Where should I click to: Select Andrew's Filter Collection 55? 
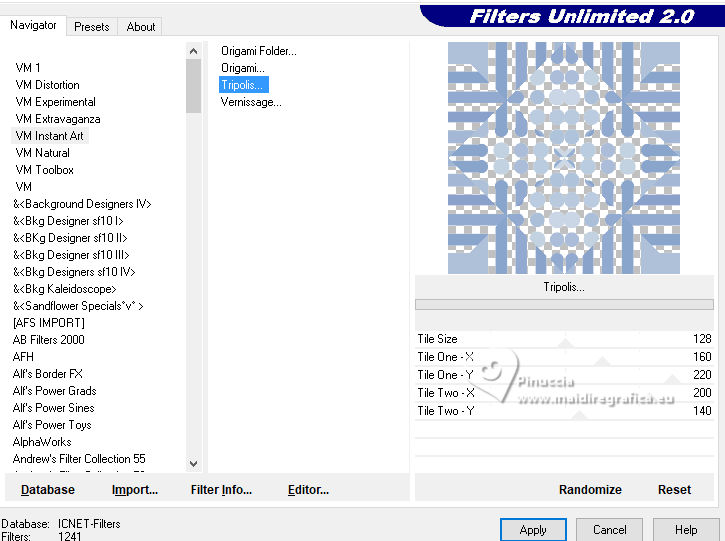(x=79, y=459)
